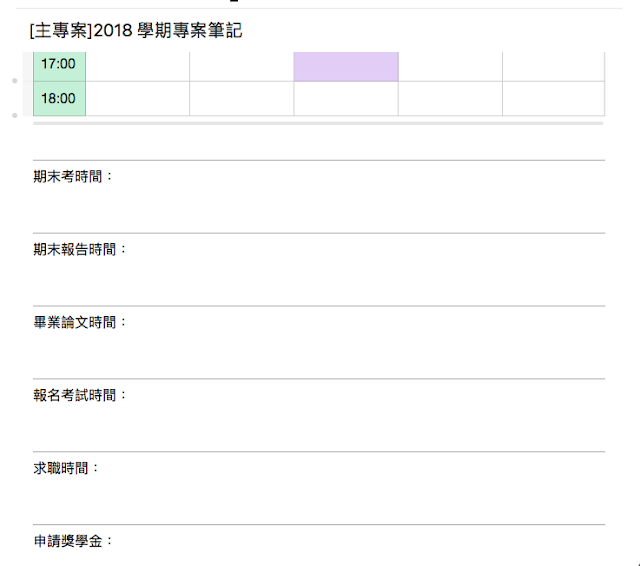640x566 pixels.
Task: Click the row handle dot below 17:00
Action: (15, 81)
